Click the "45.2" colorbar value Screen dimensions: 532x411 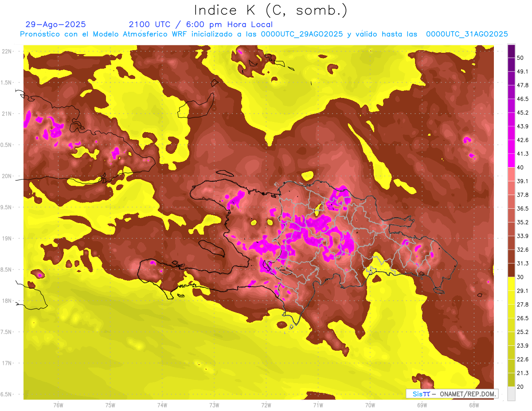pos(522,113)
